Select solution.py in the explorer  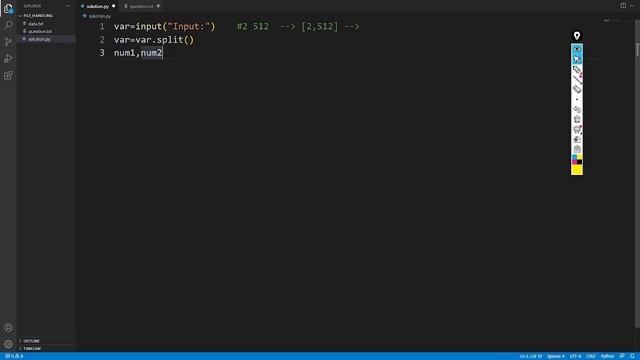coord(39,39)
